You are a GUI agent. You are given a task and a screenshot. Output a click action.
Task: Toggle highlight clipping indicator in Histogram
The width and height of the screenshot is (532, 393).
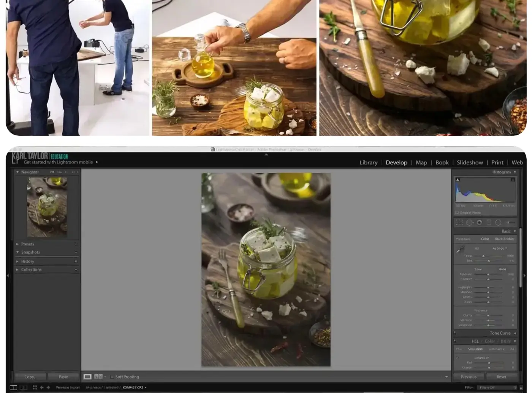[513, 180]
